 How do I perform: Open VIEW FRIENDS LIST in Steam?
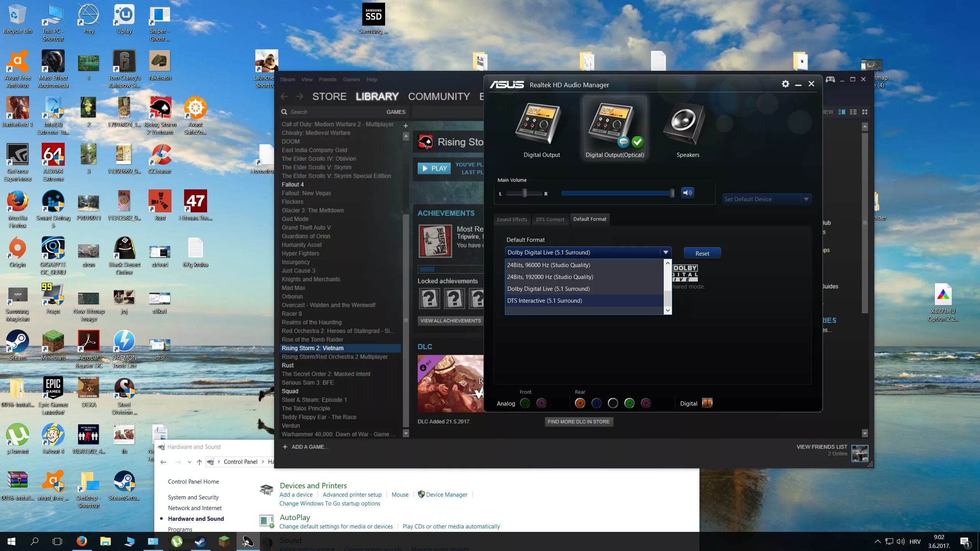pos(822,447)
